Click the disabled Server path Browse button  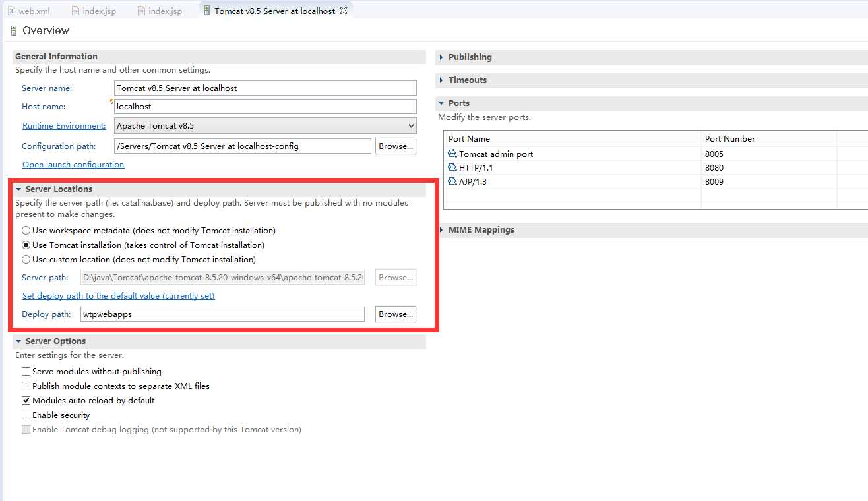(396, 278)
